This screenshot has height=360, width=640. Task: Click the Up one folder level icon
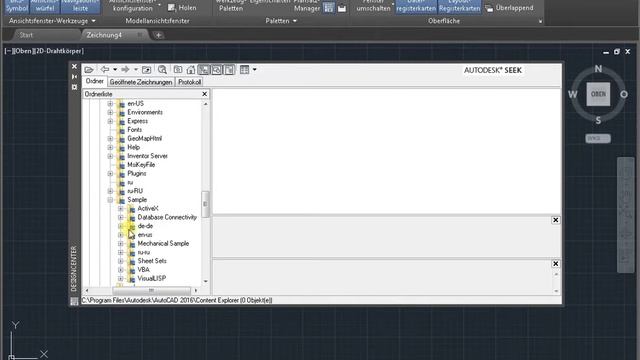pyautogui.click(x=147, y=70)
